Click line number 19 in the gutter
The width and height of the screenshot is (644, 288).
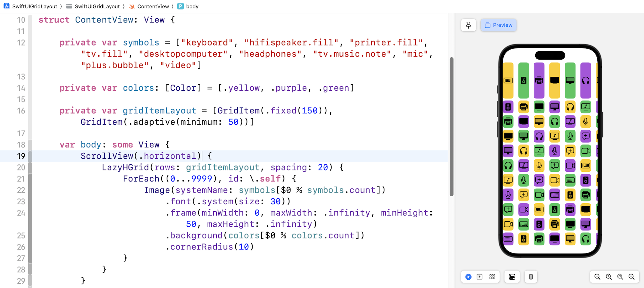21,156
